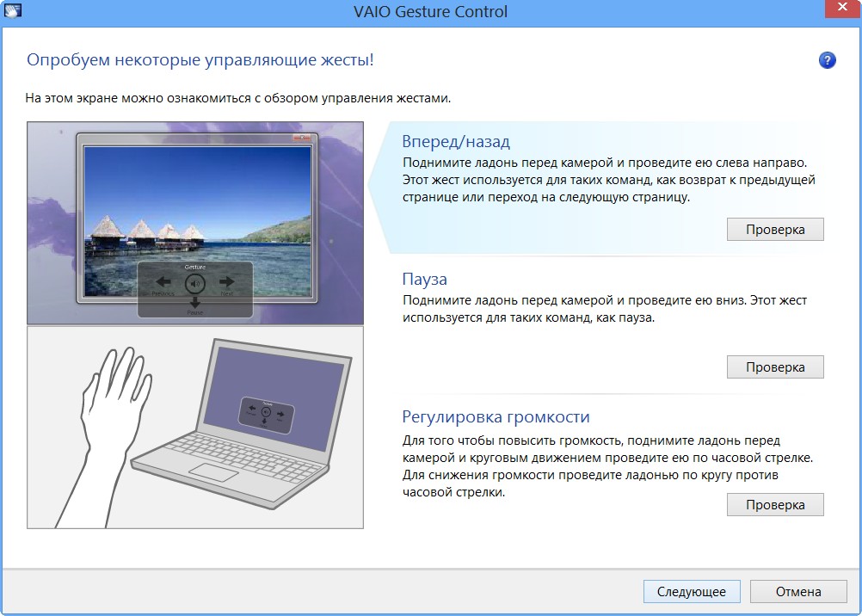Click the small red close button in preview window

pos(301,138)
